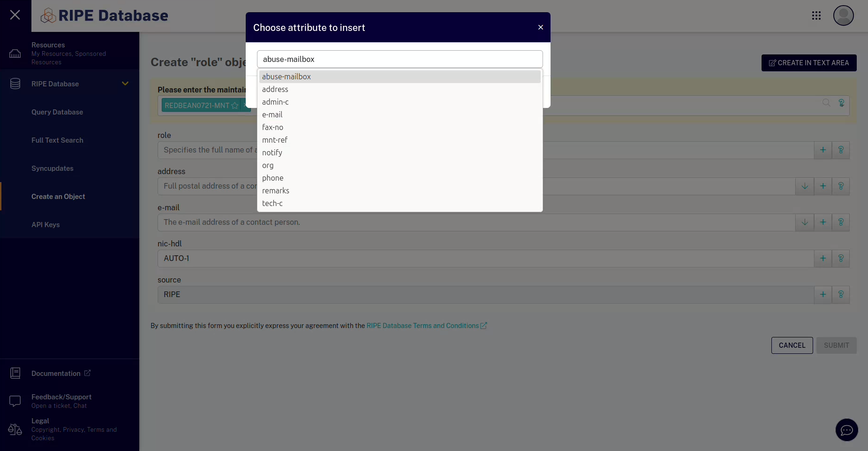Open the RIPE Database Terms and Conditions link
The image size is (868, 451).
tap(423, 325)
